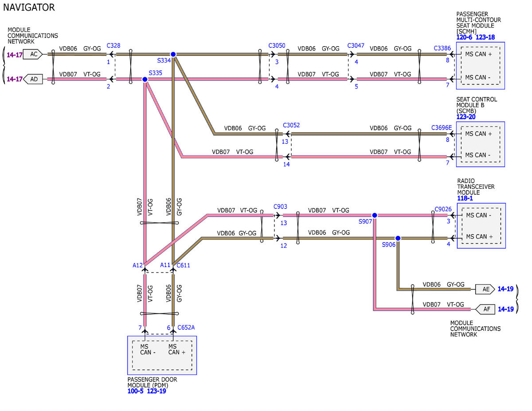The height and width of the screenshot is (411, 532).
Task: Click the S335 splice dot
Action: click(x=145, y=79)
